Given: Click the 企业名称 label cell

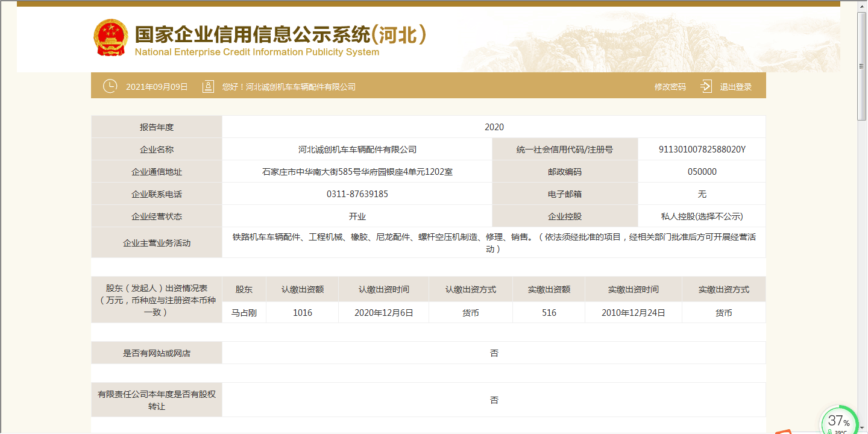Looking at the screenshot, I should click(157, 149).
